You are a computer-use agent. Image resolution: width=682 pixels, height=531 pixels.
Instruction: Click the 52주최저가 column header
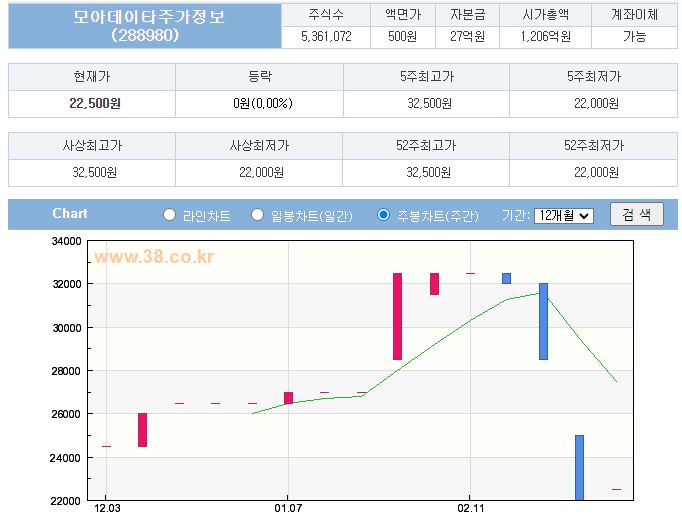[x=594, y=145]
